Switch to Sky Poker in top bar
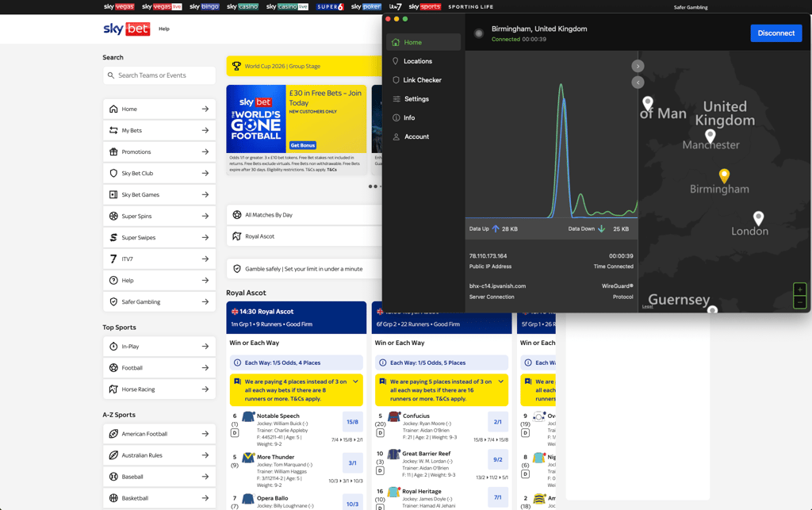 click(x=366, y=6)
